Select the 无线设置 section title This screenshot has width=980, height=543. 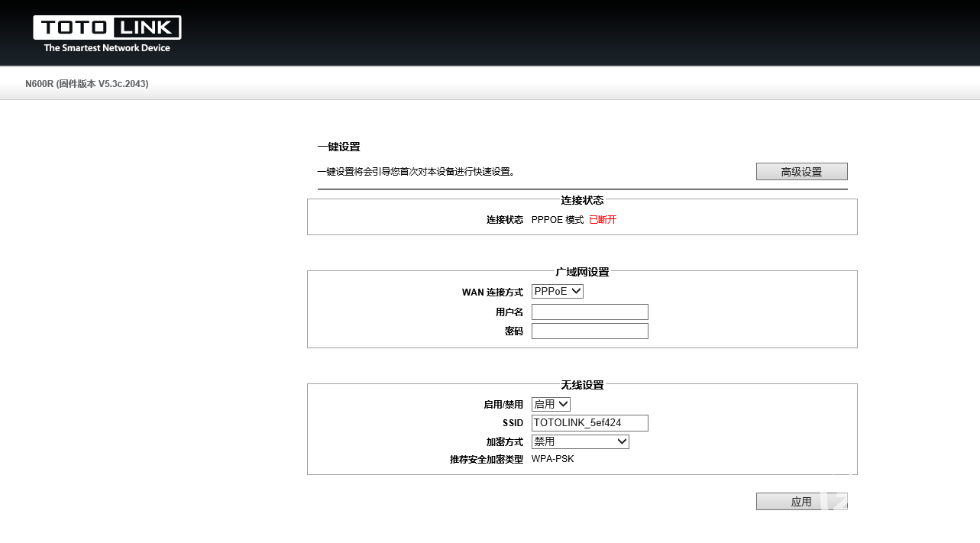pos(582,385)
